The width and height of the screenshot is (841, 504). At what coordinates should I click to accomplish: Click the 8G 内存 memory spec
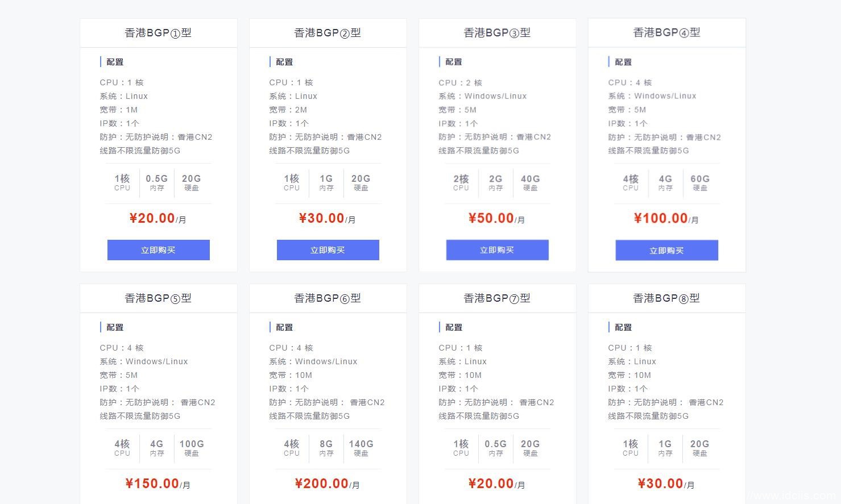tap(326, 448)
